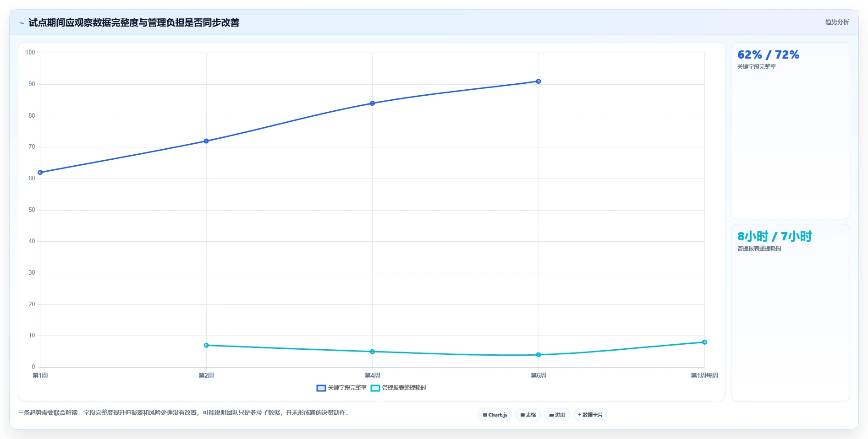
Task: Toggle the 管理报表整理耗时 legend swatch
Action: point(375,388)
